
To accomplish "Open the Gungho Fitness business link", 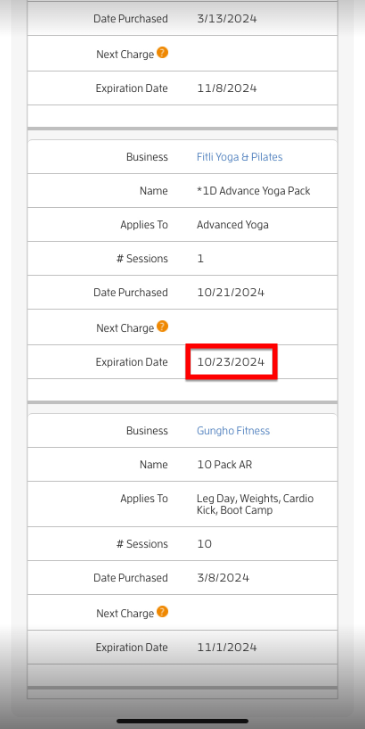I will click(x=233, y=431).
